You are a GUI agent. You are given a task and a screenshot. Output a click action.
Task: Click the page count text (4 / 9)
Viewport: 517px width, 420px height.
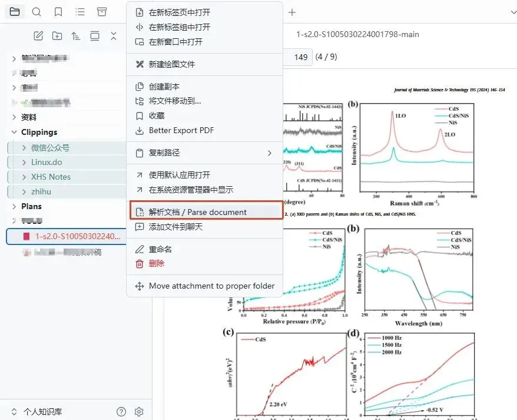[326, 57]
